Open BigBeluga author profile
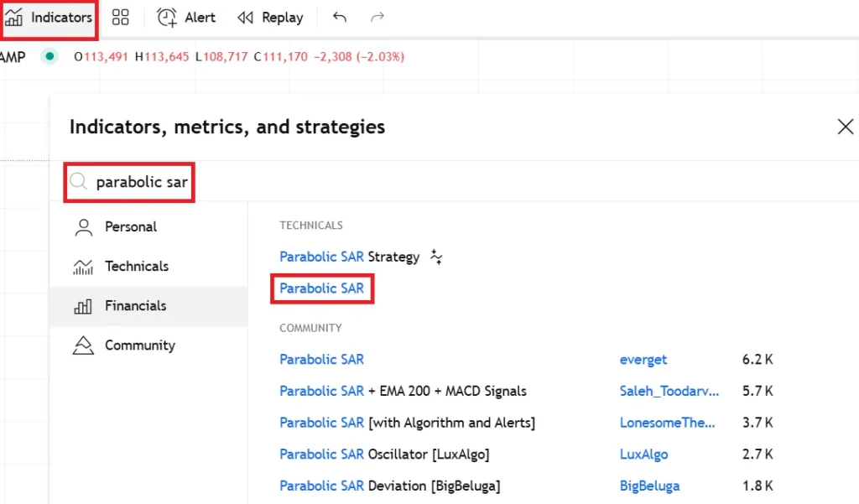859x504 pixels. click(649, 486)
